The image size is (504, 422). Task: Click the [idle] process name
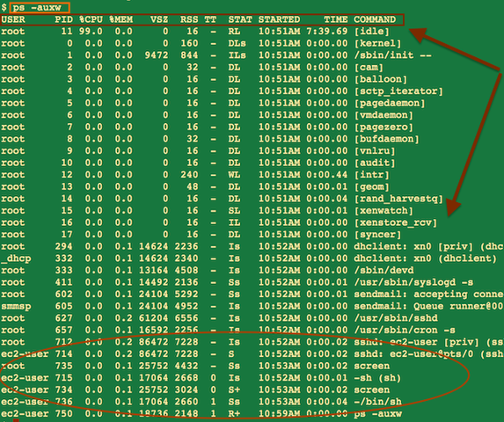371,32
